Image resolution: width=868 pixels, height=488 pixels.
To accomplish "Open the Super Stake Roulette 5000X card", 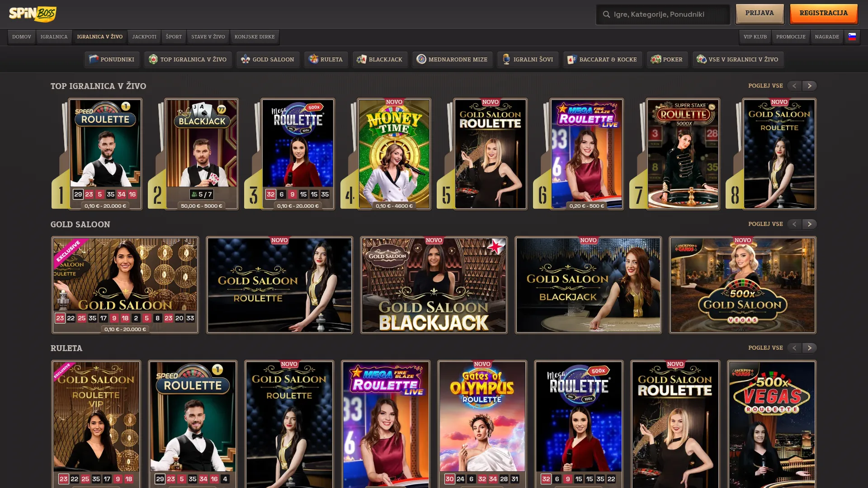I will point(683,154).
